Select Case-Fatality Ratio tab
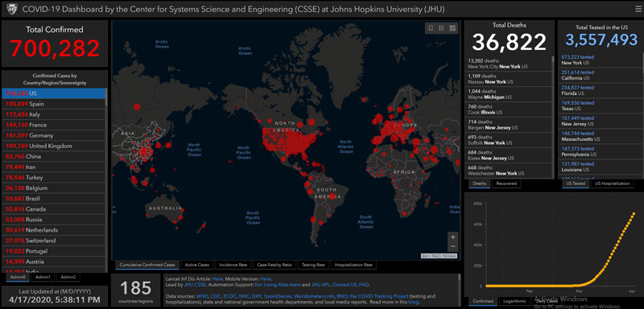Screen dimensions: 644x309 pos(275,265)
